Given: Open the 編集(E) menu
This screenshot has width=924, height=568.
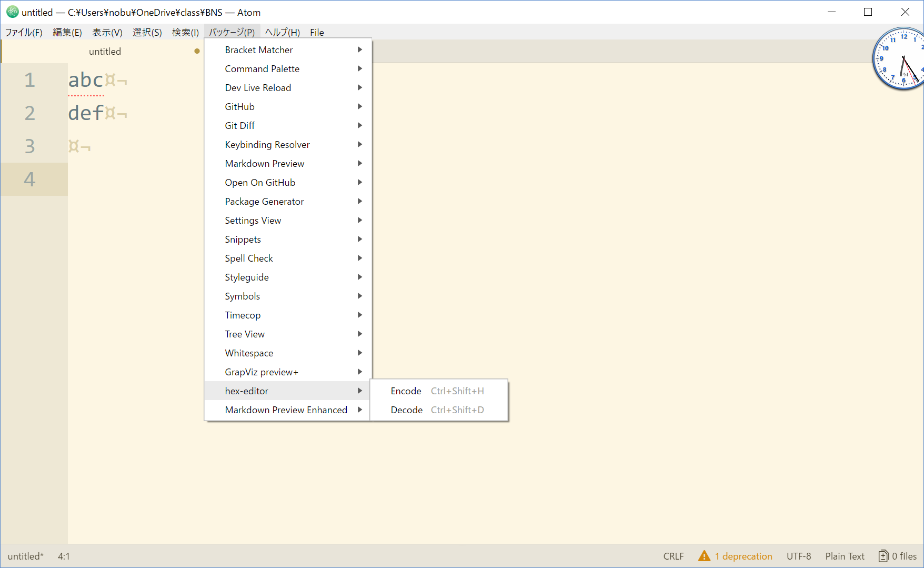Looking at the screenshot, I should (67, 32).
